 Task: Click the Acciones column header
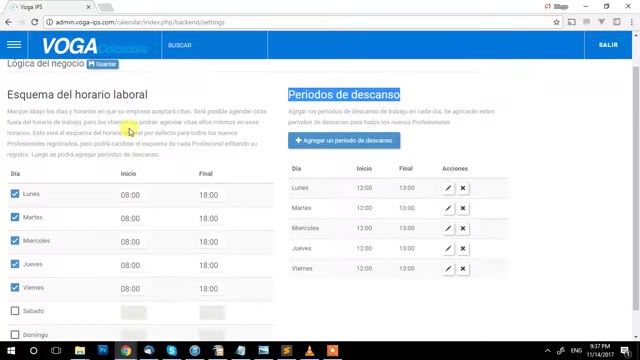(455, 169)
